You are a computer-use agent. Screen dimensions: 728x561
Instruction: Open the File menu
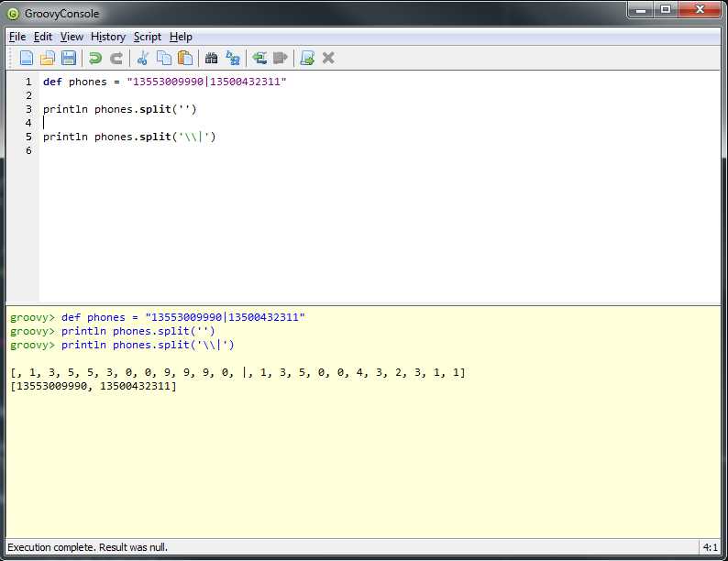[x=17, y=37]
